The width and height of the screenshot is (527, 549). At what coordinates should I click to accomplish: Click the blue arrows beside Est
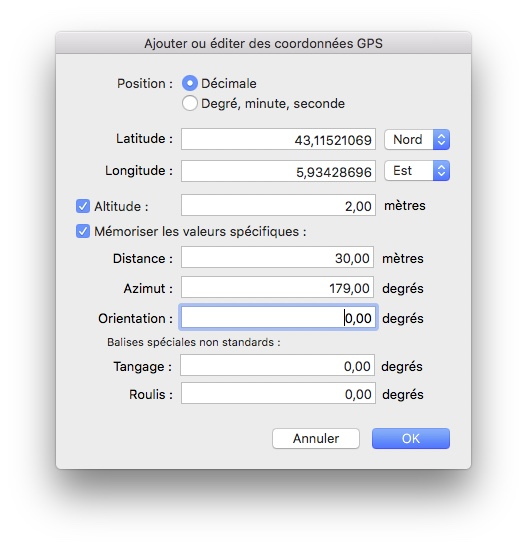coord(441,171)
